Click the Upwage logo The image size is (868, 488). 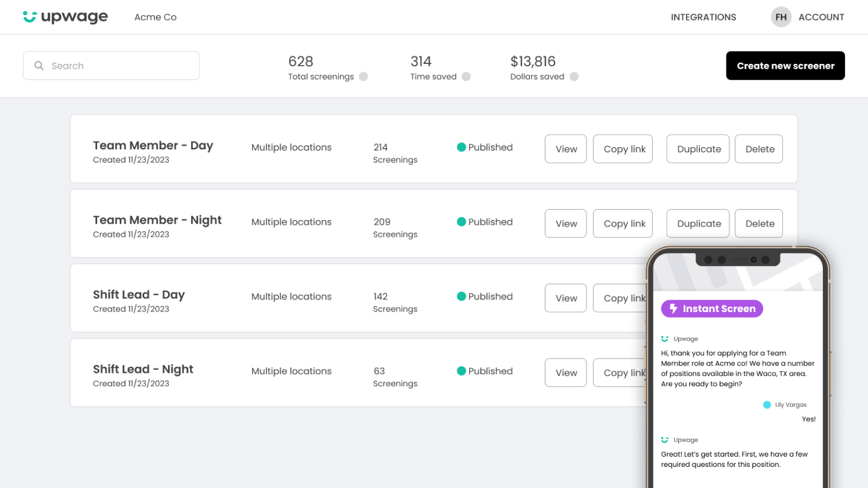pyautogui.click(x=65, y=17)
